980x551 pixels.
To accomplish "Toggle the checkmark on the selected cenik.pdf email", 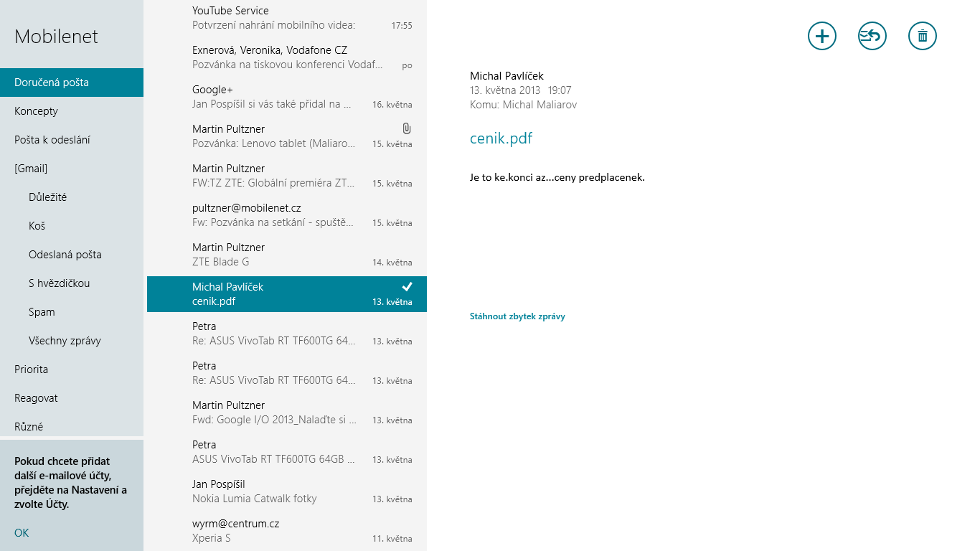I will (x=407, y=286).
